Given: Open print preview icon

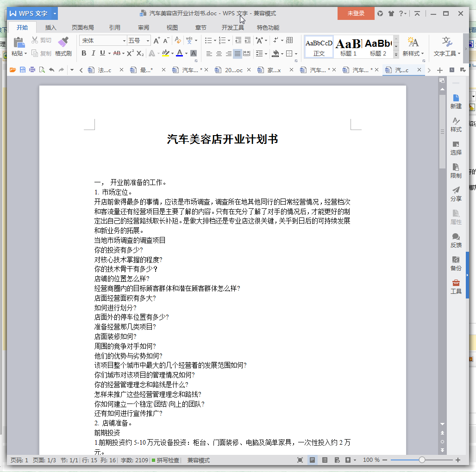Looking at the screenshot, I should [42, 70].
